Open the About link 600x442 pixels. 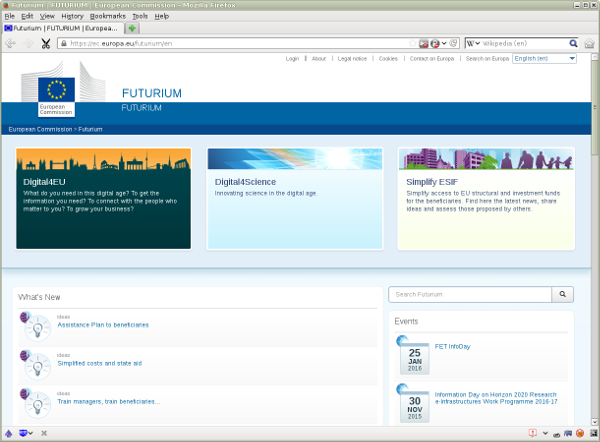(x=319, y=59)
